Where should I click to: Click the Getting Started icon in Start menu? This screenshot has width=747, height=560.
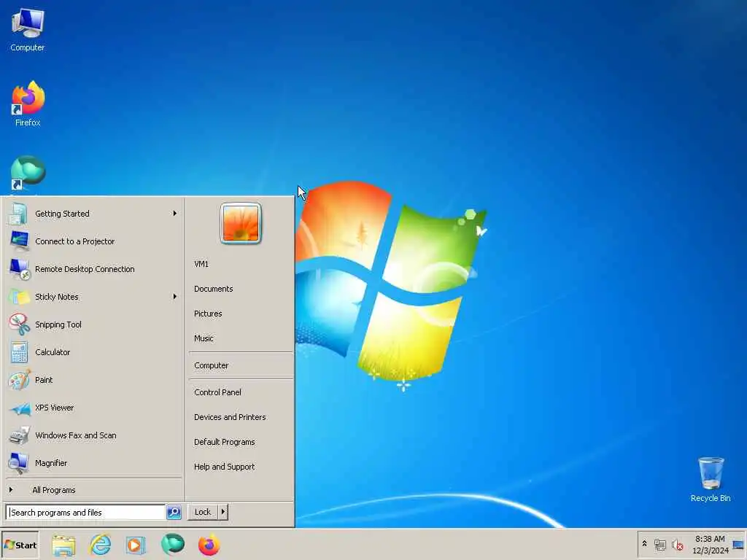pos(18,214)
